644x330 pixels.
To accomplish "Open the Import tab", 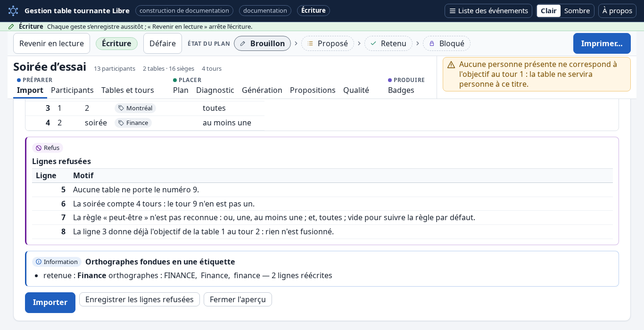I will [30, 90].
